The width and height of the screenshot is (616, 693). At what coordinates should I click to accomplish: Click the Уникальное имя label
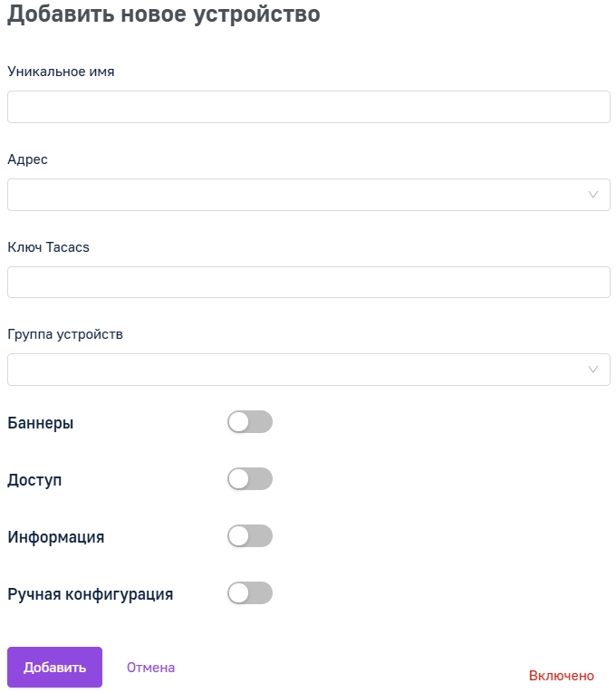pos(61,72)
